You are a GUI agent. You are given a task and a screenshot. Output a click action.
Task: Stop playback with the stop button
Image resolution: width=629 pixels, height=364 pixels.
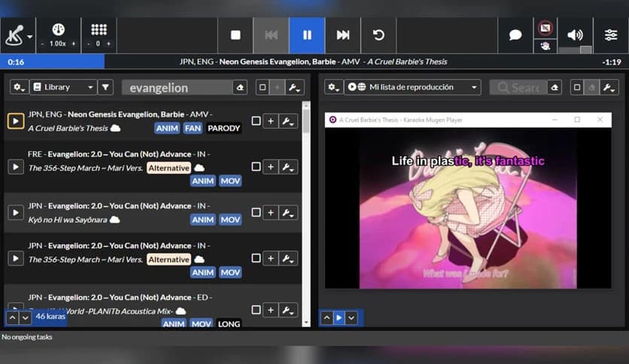click(235, 35)
